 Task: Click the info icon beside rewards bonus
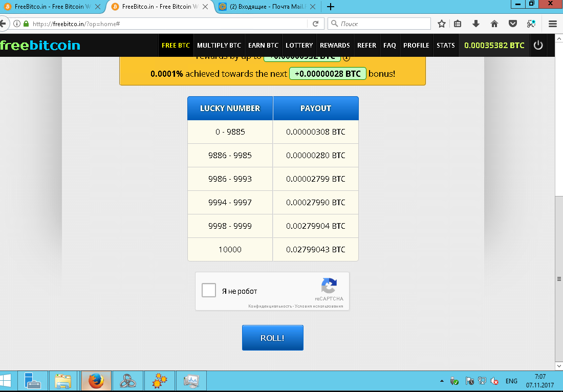(346, 57)
